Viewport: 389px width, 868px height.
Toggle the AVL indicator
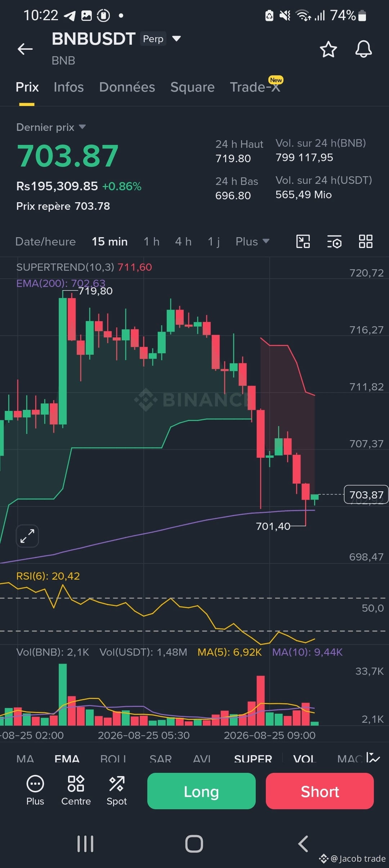point(202,759)
